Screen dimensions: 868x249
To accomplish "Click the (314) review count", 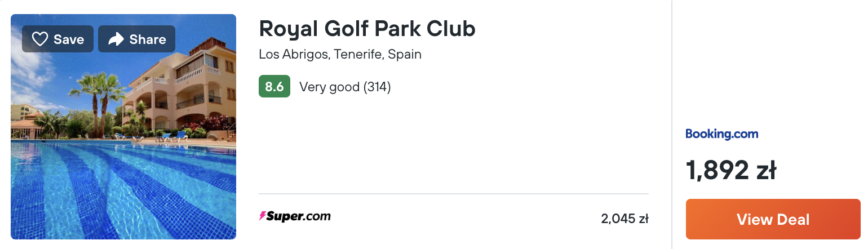I will point(377,87).
